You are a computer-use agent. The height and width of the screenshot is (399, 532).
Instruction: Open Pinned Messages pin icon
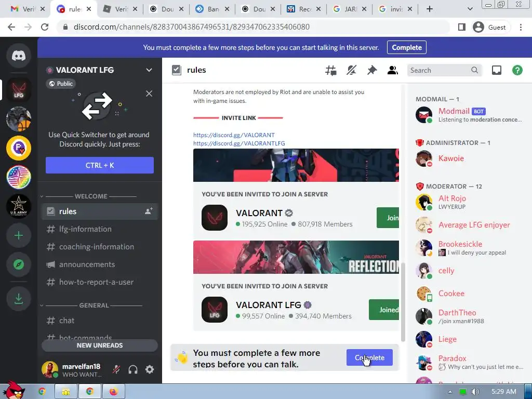[372, 70]
